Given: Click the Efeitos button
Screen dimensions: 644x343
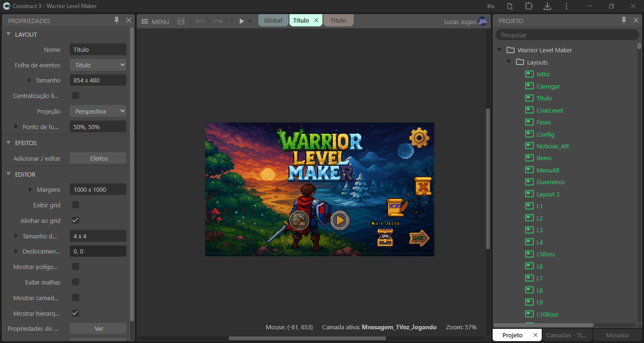Looking at the screenshot, I should point(98,158).
